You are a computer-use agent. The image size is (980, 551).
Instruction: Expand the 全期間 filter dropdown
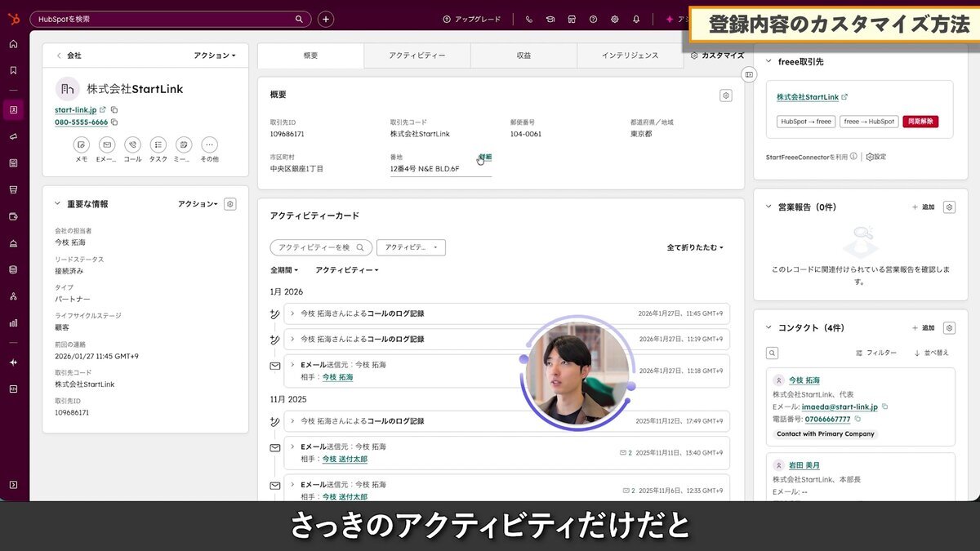click(x=283, y=269)
